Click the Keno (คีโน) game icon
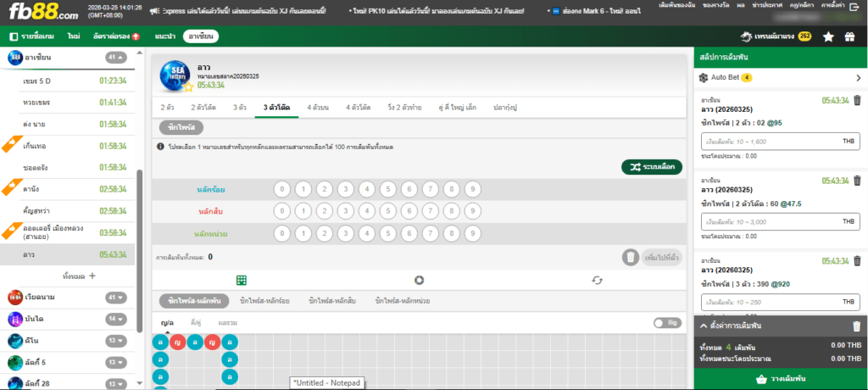The width and height of the screenshot is (868, 390). coord(15,341)
